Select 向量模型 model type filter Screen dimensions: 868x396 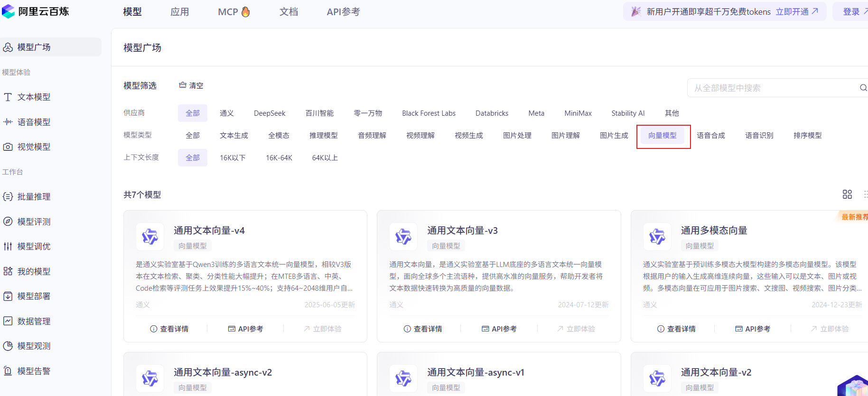pyautogui.click(x=663, y=136)
